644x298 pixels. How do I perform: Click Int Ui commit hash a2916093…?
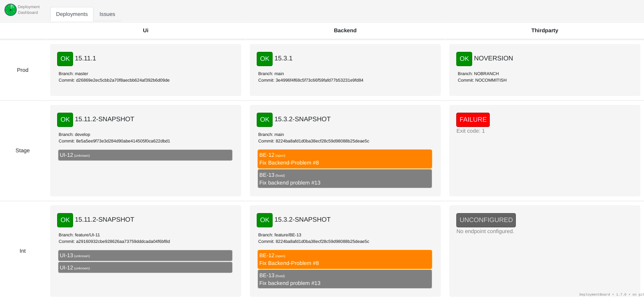pos(123,242)
